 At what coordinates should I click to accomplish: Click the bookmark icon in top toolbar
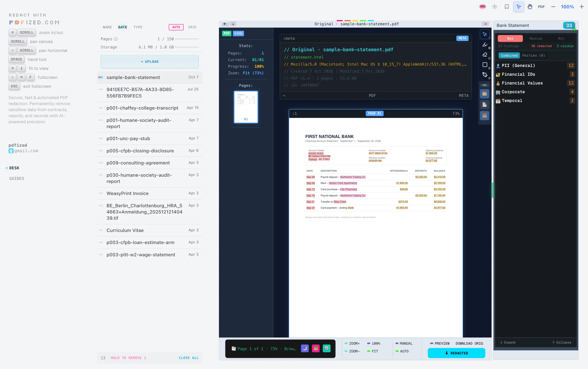point(507,7)
